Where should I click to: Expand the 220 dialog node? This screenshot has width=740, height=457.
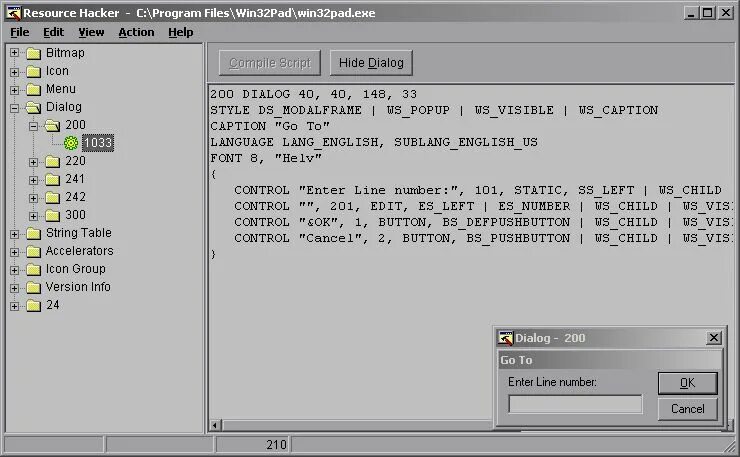click(x=33, y=162)
